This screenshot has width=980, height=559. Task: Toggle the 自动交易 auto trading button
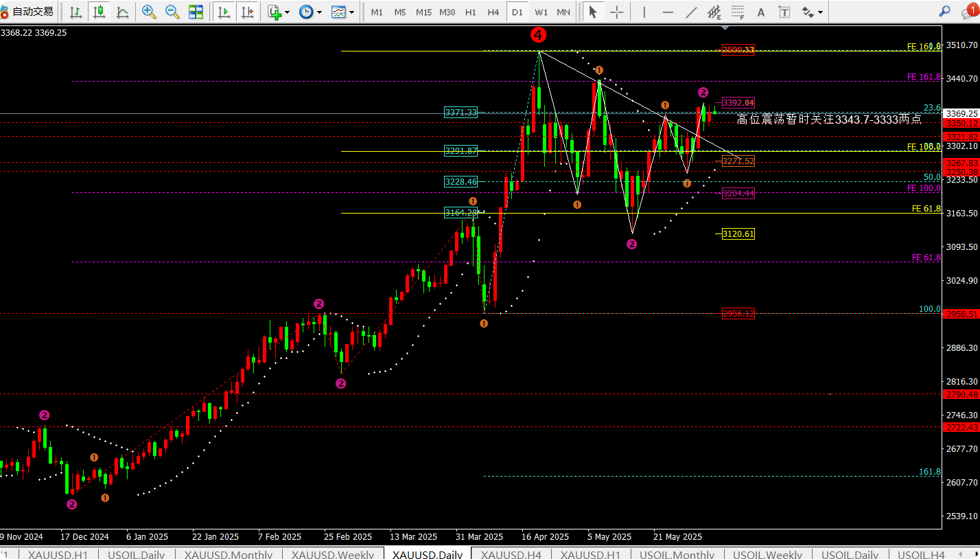[x=27, y=12]
